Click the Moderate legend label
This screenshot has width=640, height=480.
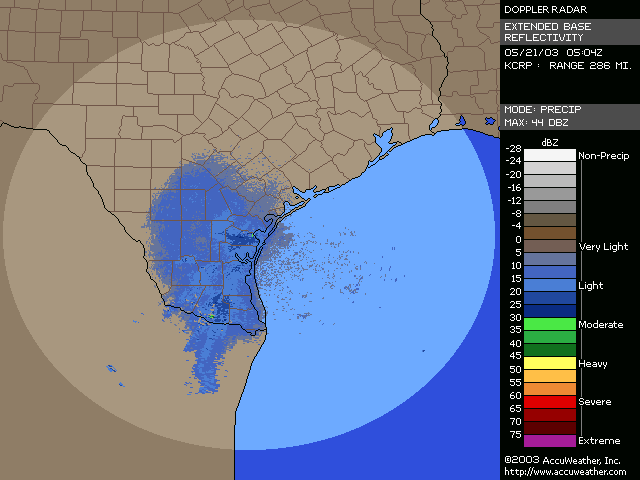[601, 324]
